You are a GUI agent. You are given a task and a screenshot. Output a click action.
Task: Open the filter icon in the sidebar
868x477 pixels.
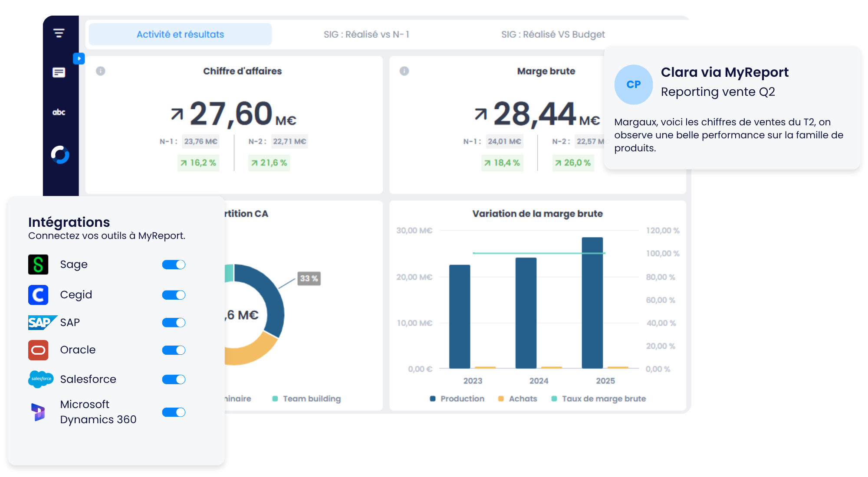[59, 33]
